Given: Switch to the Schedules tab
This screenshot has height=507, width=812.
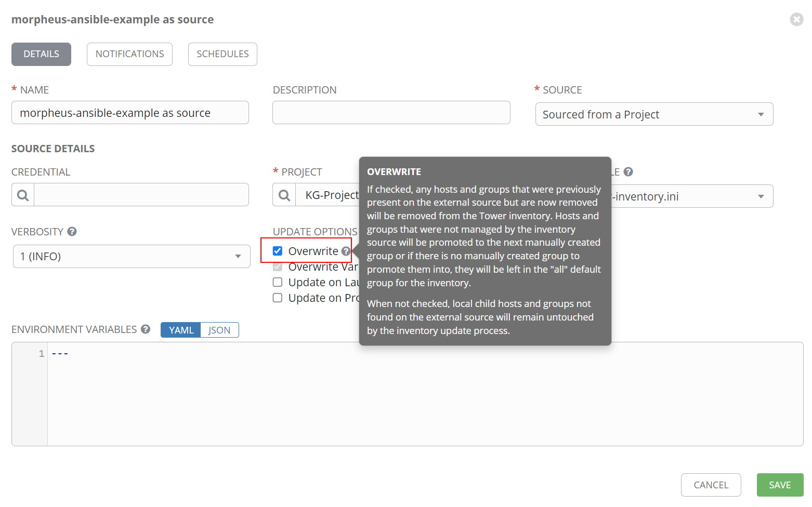Looking at the screenshot, I should tap(222, 54).
